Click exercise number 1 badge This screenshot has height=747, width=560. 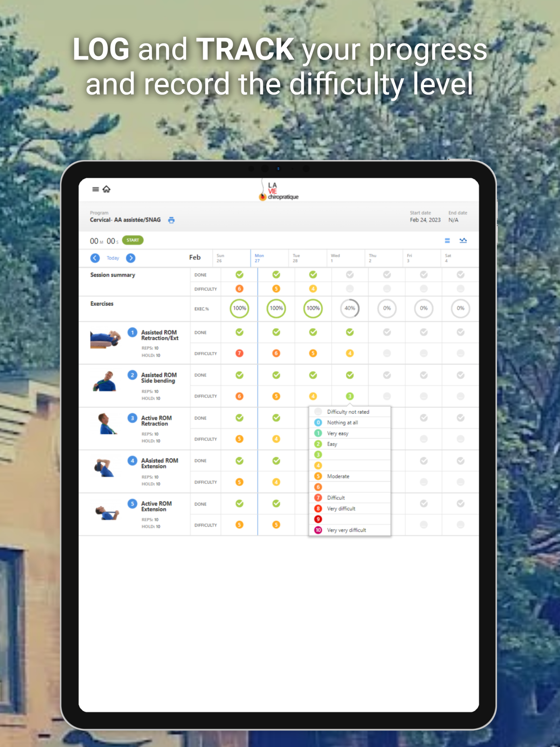pos(132,333)
